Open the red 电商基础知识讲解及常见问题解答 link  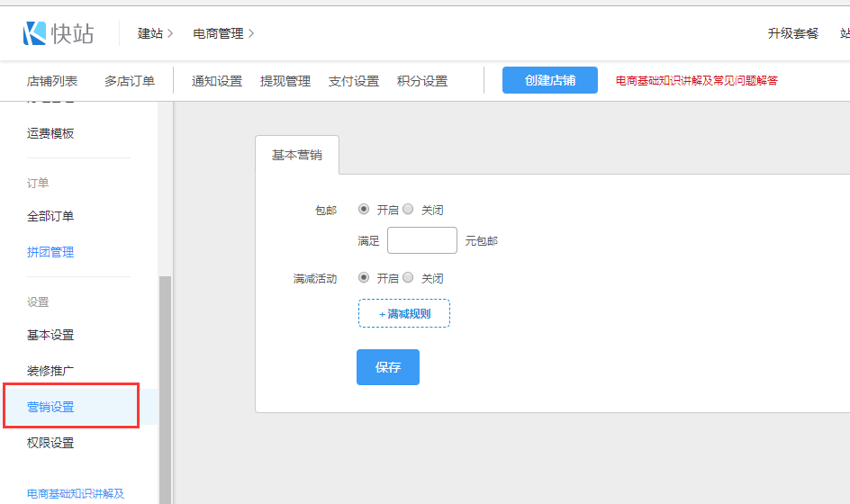coord(696,80)
